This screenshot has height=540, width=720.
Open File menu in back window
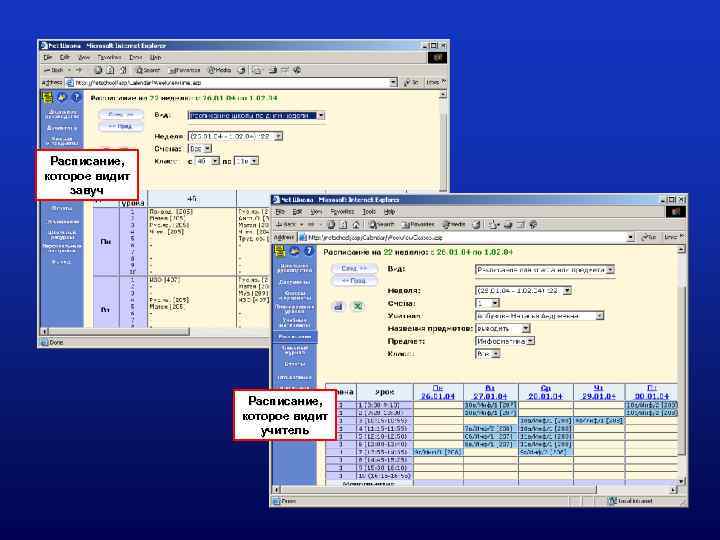pos(48,57)
